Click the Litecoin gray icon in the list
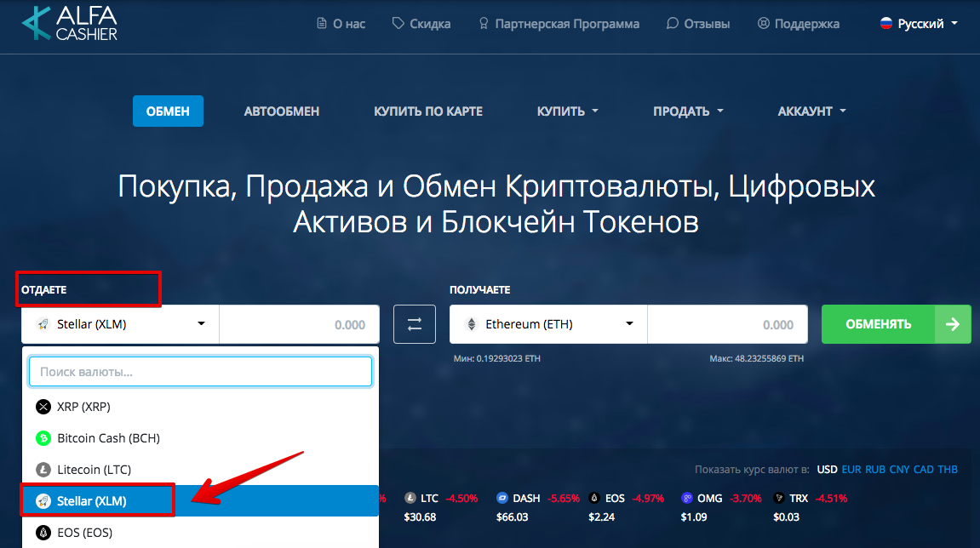The image size is (980, 548). coord(43,469)
